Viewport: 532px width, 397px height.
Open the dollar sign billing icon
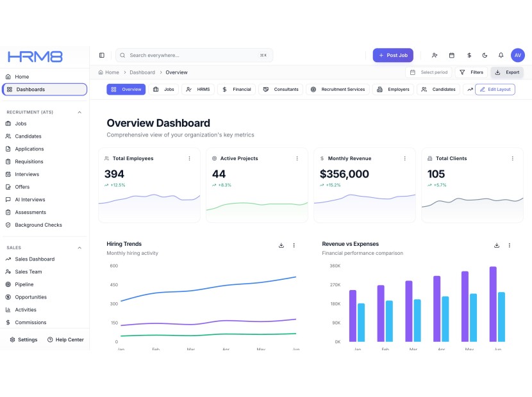click(x=469, y=56)
